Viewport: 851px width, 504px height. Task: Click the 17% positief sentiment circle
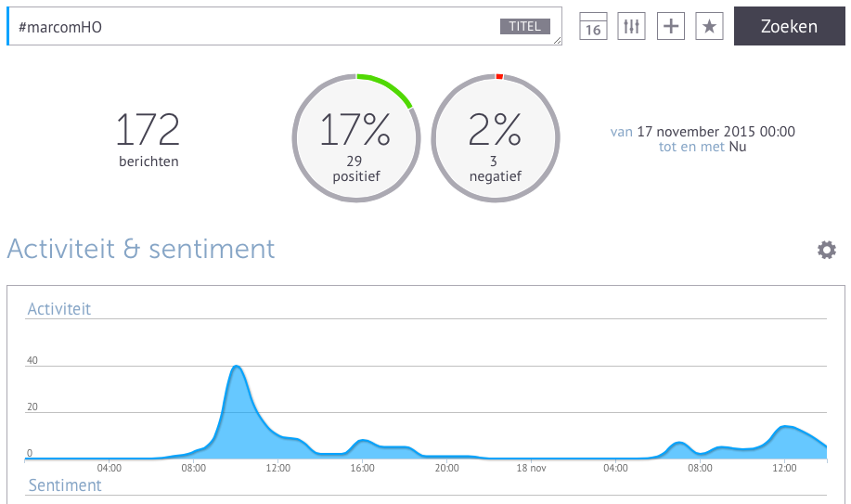356,138
